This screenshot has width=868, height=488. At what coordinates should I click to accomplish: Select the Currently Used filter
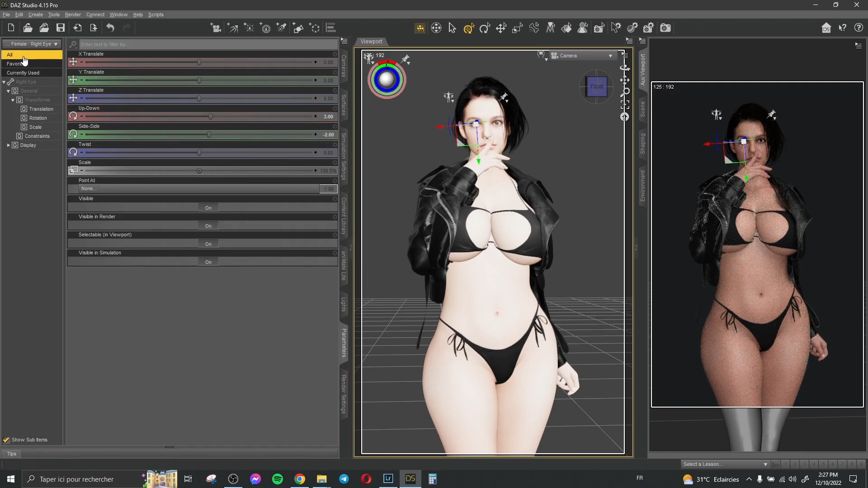click(32, 73)
